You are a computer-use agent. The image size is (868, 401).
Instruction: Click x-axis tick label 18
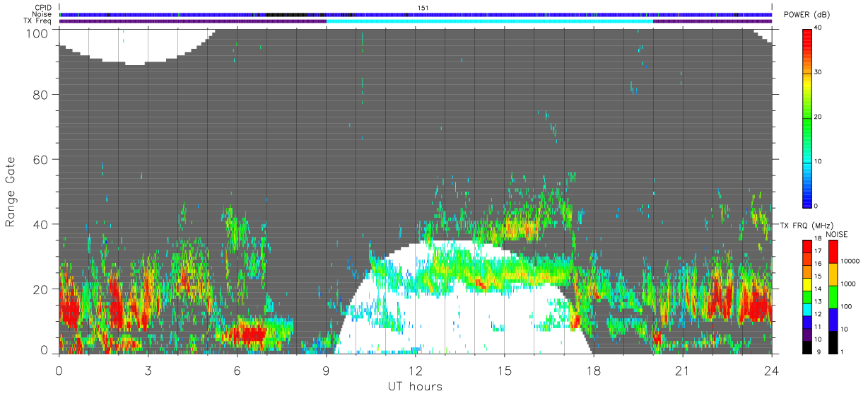tap(594, 371)
